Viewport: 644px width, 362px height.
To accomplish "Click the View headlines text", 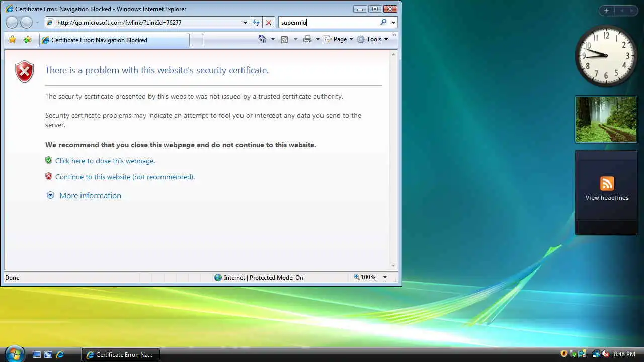I will click(x=607, y=198).
